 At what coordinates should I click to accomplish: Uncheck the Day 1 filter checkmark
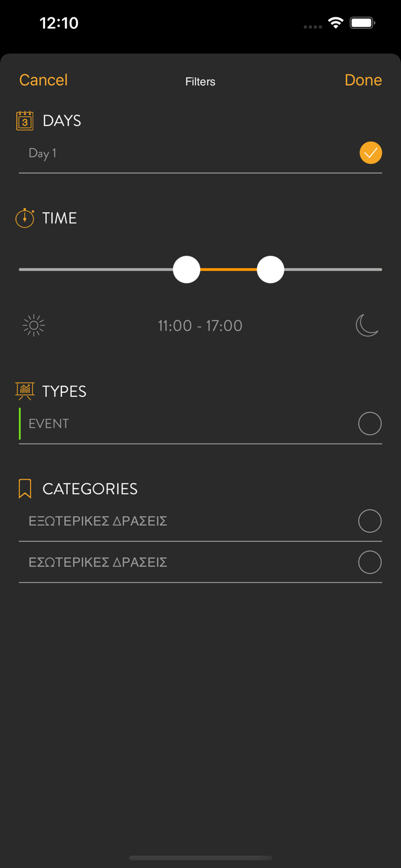coord(370,153)
